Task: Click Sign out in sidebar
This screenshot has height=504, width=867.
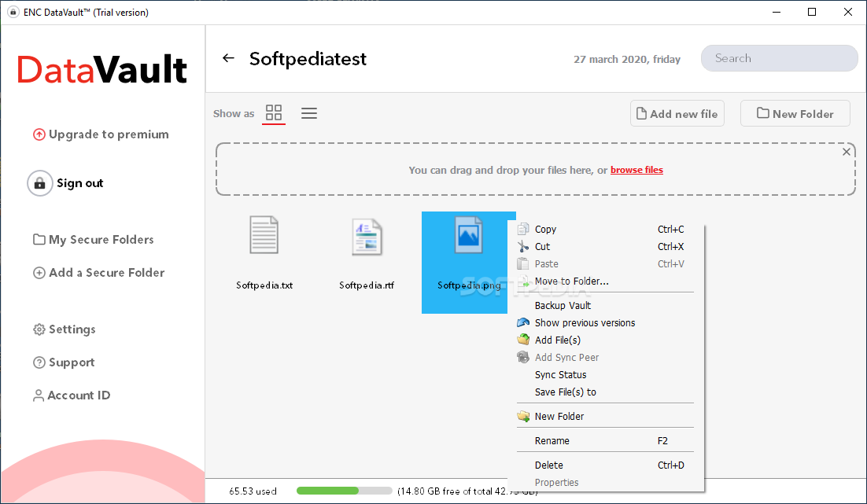Action: (80, 183)
